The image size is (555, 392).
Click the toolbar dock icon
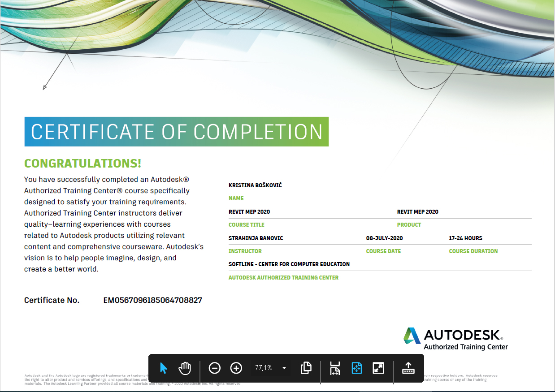[x=408, y=368]
